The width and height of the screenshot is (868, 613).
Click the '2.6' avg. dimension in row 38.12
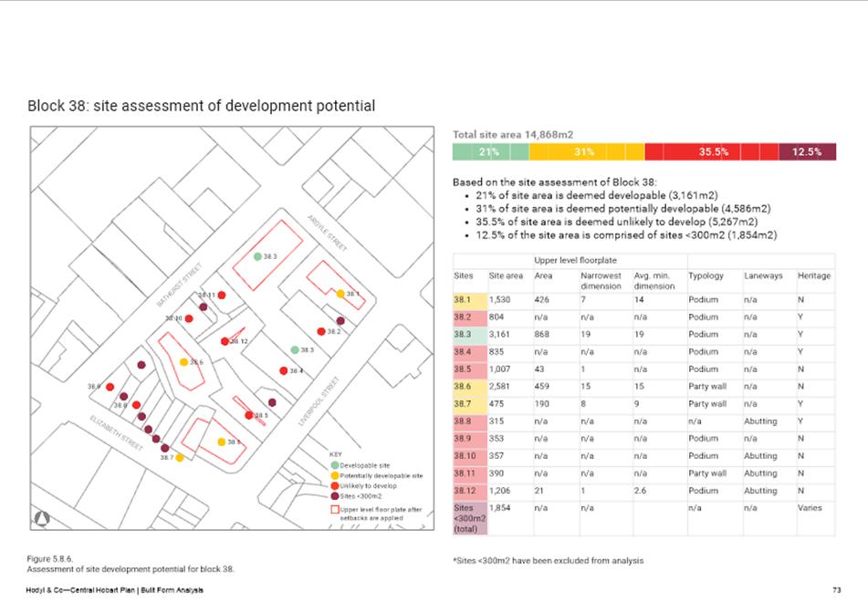(x=640, y=491)
